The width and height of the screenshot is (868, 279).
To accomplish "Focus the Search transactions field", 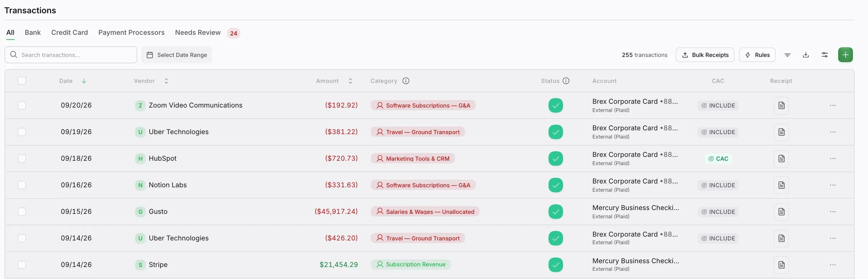I will point(71,55).
